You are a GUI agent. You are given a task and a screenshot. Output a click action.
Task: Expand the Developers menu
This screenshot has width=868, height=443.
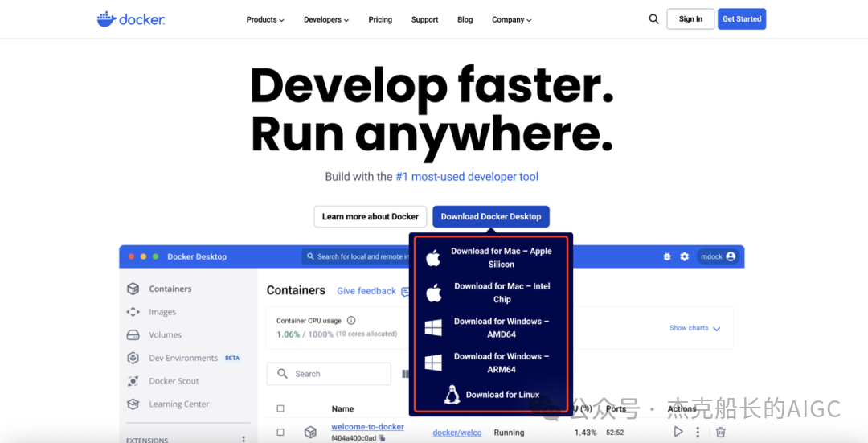click(326, 19)
